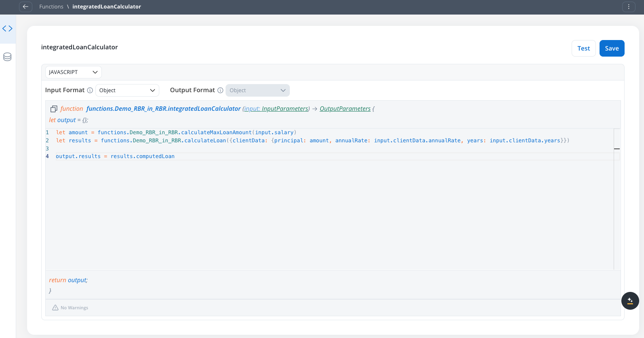Click the Input Format info icon
The height and width of the screenshot is (338, 644).
(90, 90)
